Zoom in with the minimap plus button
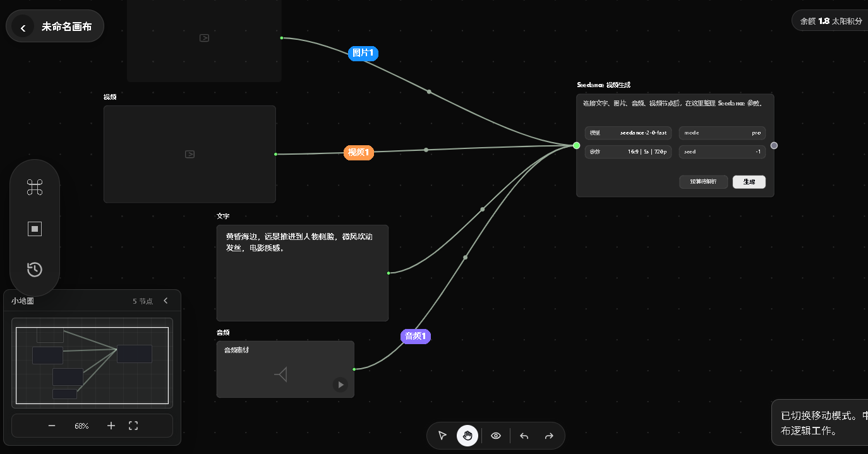The image size is (868, 454). (111, 426)
